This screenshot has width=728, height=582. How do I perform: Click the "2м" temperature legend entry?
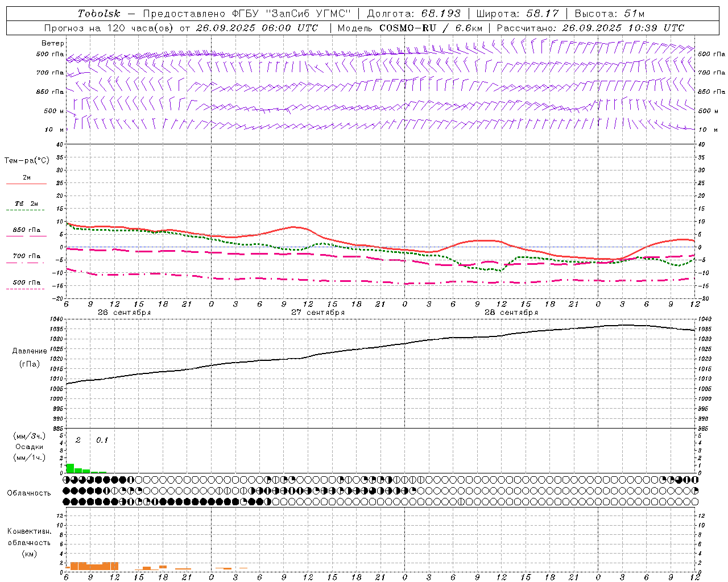pos(27,178)
